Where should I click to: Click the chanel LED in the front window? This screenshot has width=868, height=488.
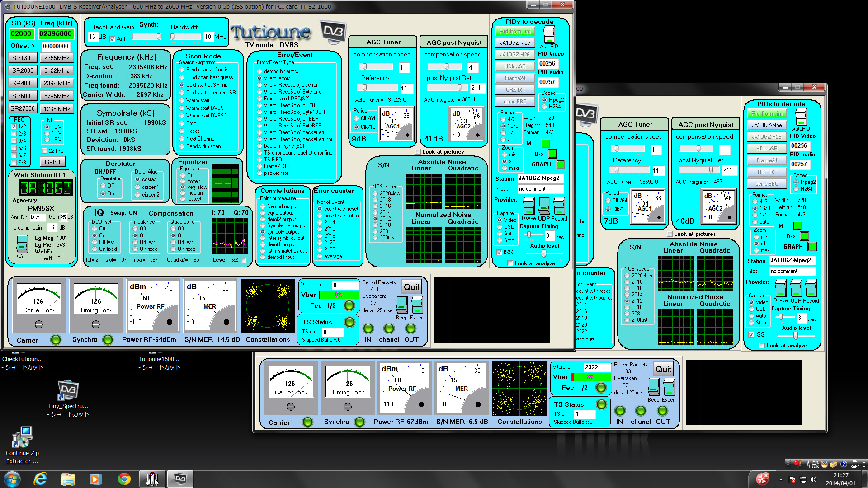coord(389,328)
